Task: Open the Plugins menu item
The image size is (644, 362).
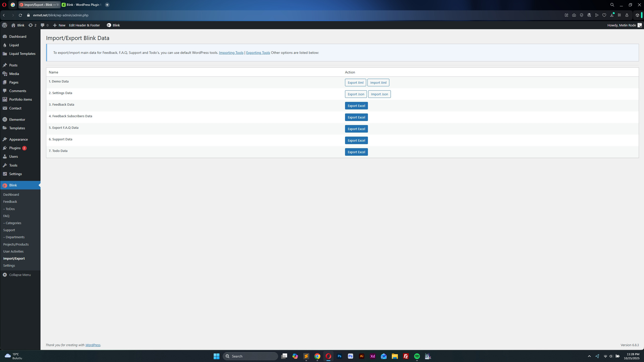Action: tap(15, 148)
